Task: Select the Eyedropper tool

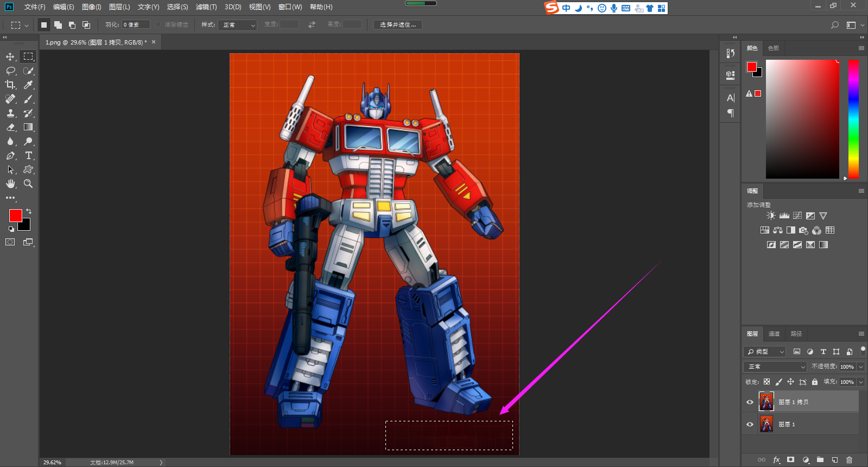Action: point(28,85)
